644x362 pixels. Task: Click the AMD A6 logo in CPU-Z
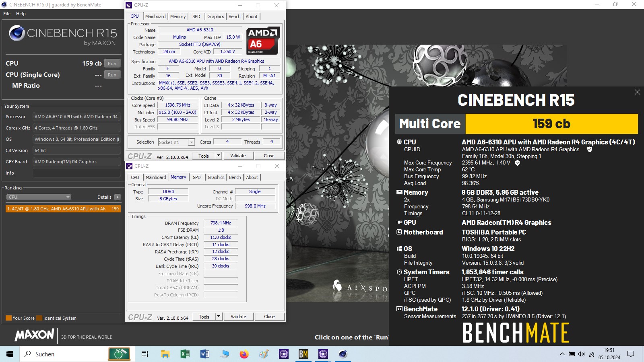coord(263,41)
